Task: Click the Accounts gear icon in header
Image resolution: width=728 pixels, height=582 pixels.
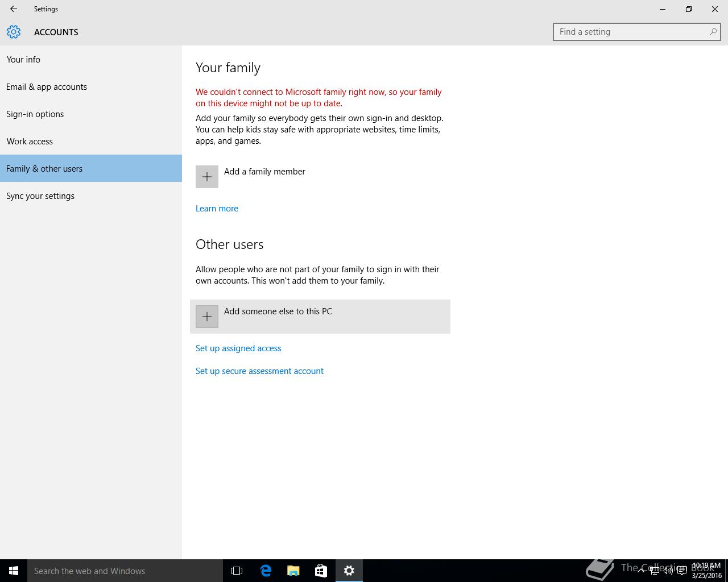Action: pyautogui.click(x=14, y=32)
